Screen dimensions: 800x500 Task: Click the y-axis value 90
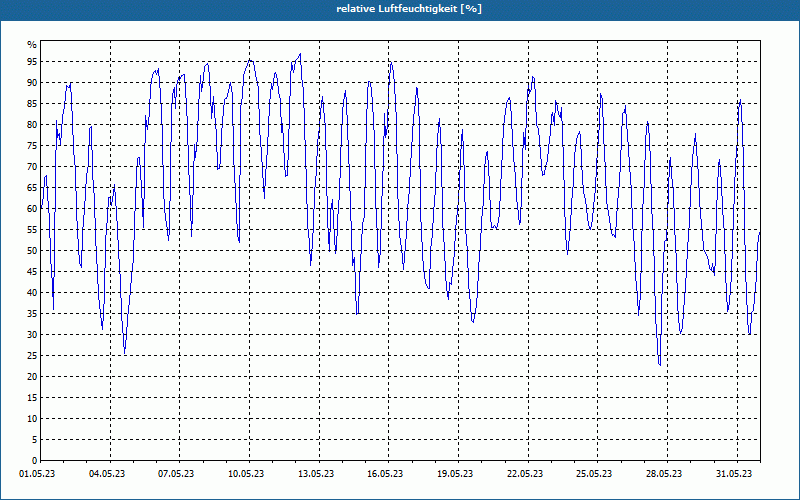[32, 83]
